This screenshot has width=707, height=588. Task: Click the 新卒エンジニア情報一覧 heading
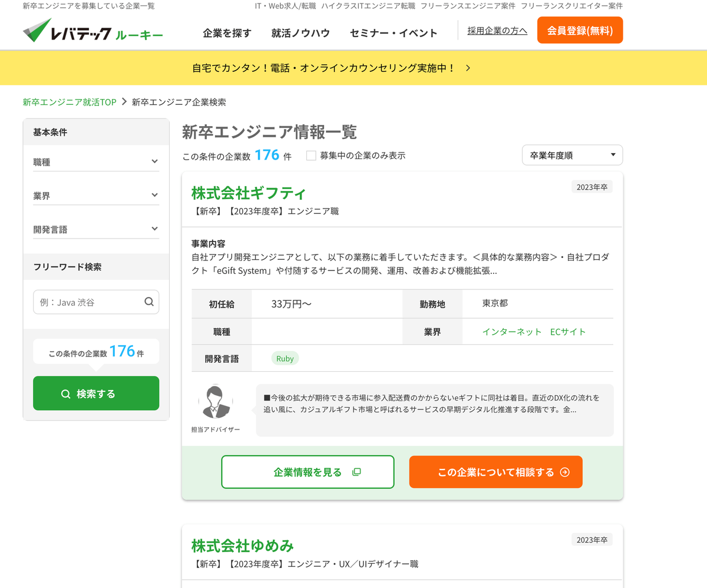tap(269, 132)
